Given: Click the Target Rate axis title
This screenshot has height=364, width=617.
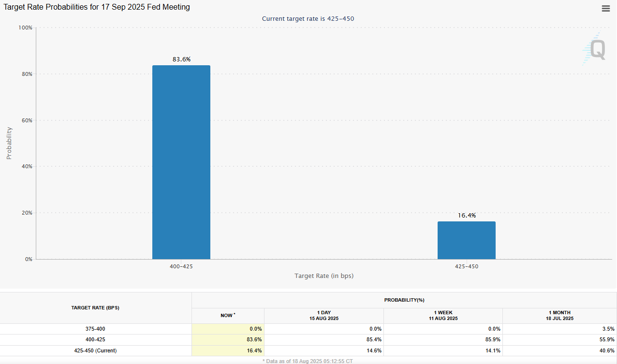Looking at the screenshot, I should coord(323,276).
